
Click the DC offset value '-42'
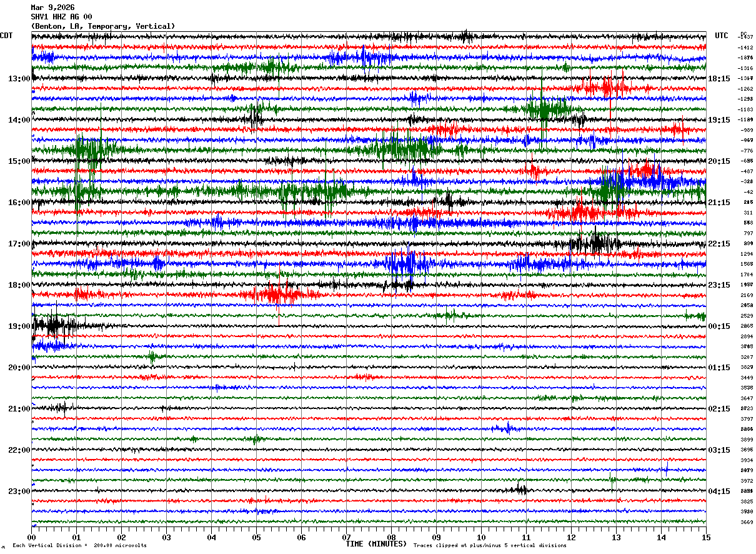click(748, 192)
